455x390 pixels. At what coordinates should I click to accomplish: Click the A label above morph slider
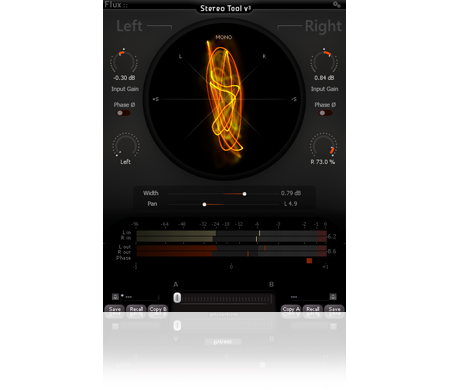pyautogui.click(x=176, y=284)
